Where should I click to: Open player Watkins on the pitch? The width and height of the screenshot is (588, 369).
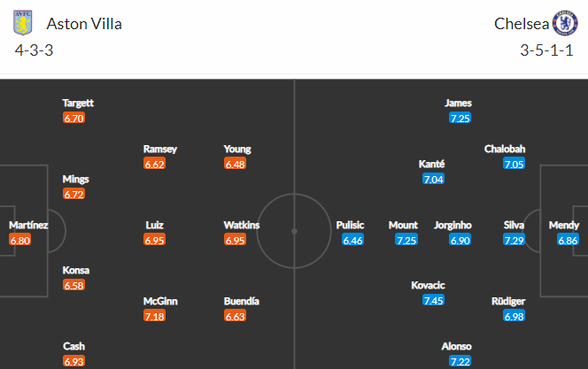click(242, 225)
